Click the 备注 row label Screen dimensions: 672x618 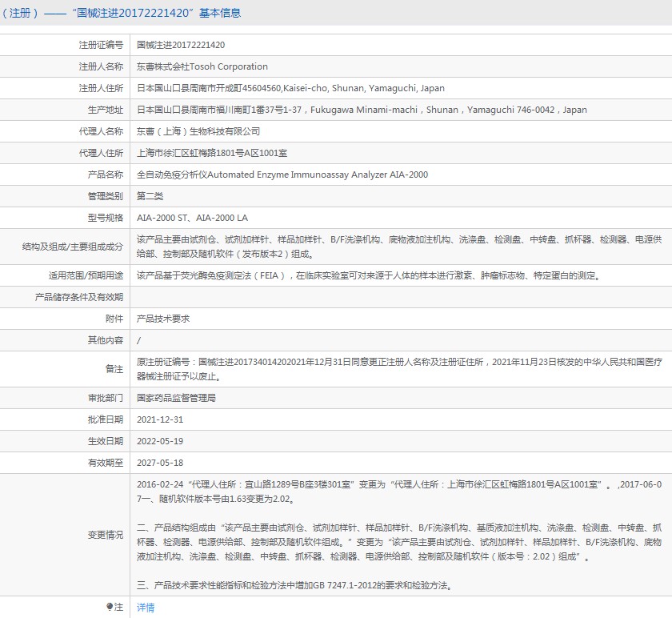114,369
